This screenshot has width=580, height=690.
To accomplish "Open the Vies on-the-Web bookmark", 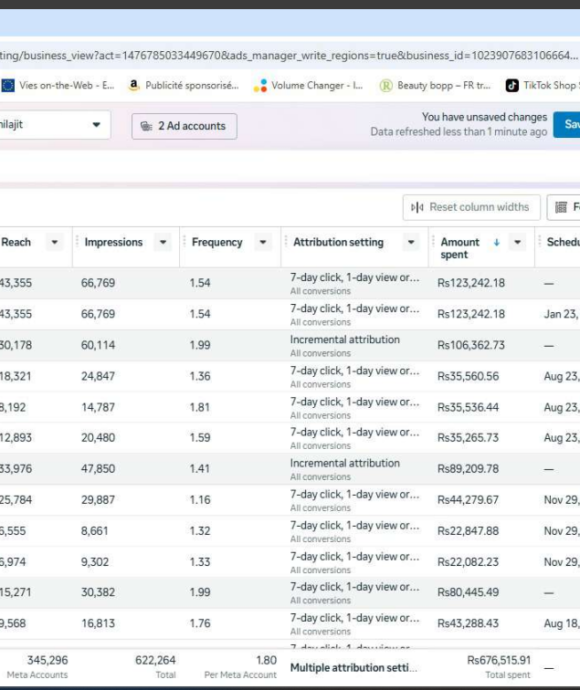I will tap(57, 85).
